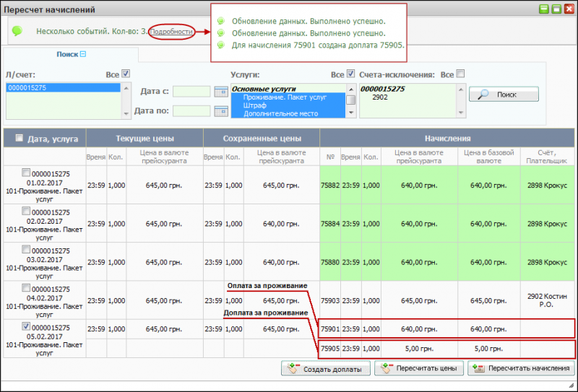Viewport: 578px width, 392px height.
Task: Click the green maximize window icon
Action: point(556,9)
